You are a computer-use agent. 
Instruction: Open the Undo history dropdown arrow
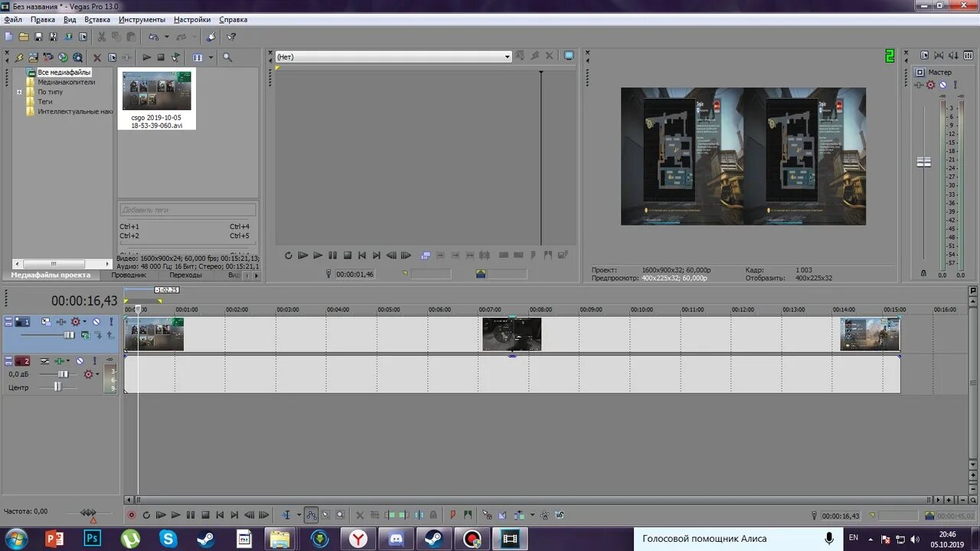[167, 37]
